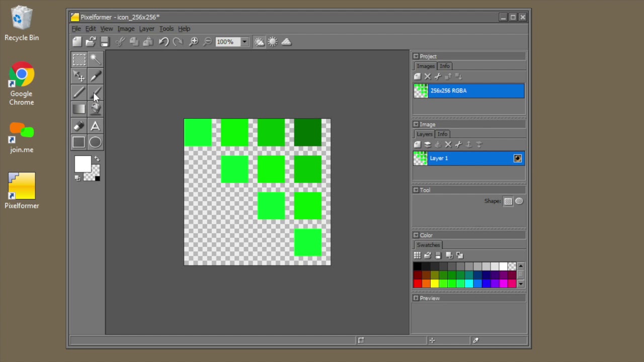Select the Text tool
Viewport: 644px width, 362px height.
[x=95, y=126]
